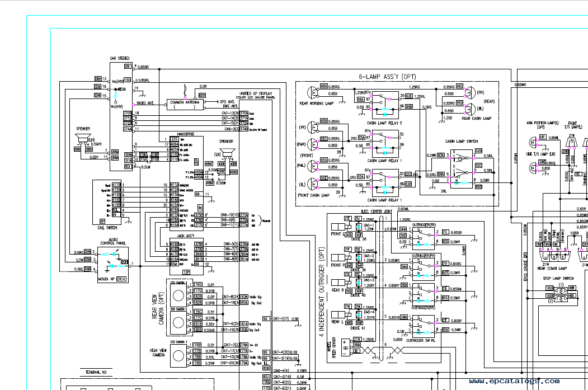The height and width of the screenshot is (390, 588).
Task: Click the rear working lamp symbol
Action: coord(313,93)
